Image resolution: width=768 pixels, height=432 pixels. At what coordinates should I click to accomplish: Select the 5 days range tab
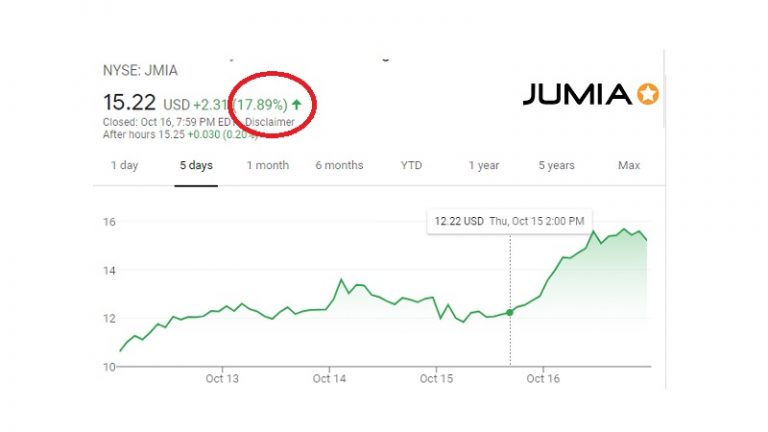coord(196,166)
